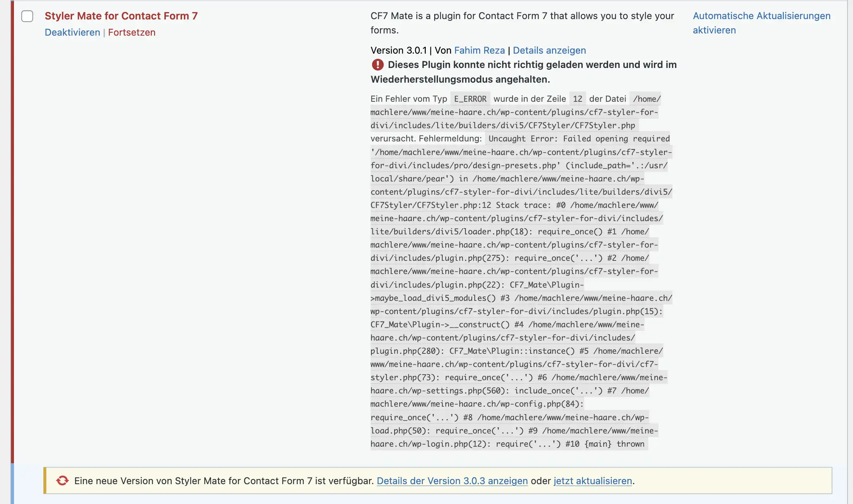
Task: Click Fortsetzen to resume the plugin
Action: coord(132,32)
